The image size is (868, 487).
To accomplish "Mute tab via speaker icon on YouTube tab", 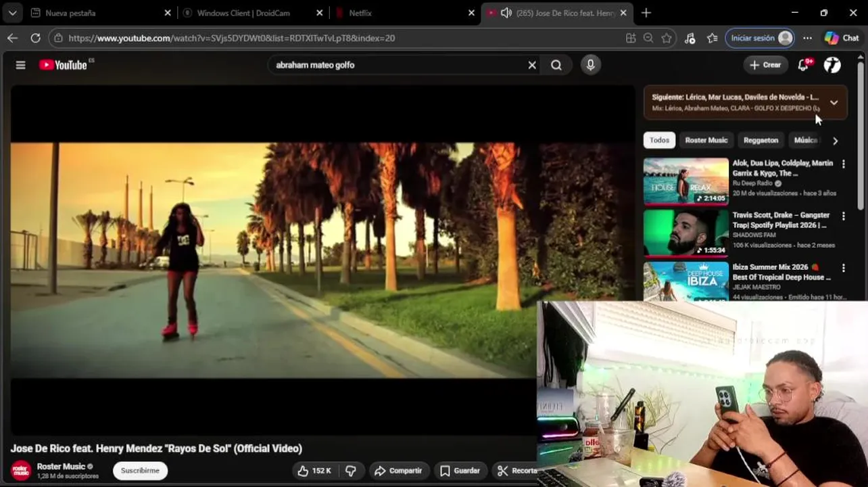I will pyautogui.click(x=506, y=13).
